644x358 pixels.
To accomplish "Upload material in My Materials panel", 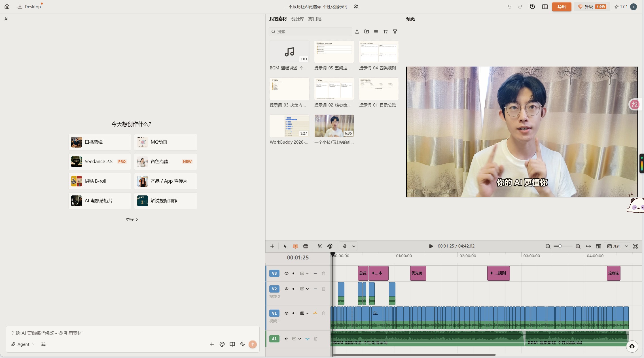I will point(357,31).
